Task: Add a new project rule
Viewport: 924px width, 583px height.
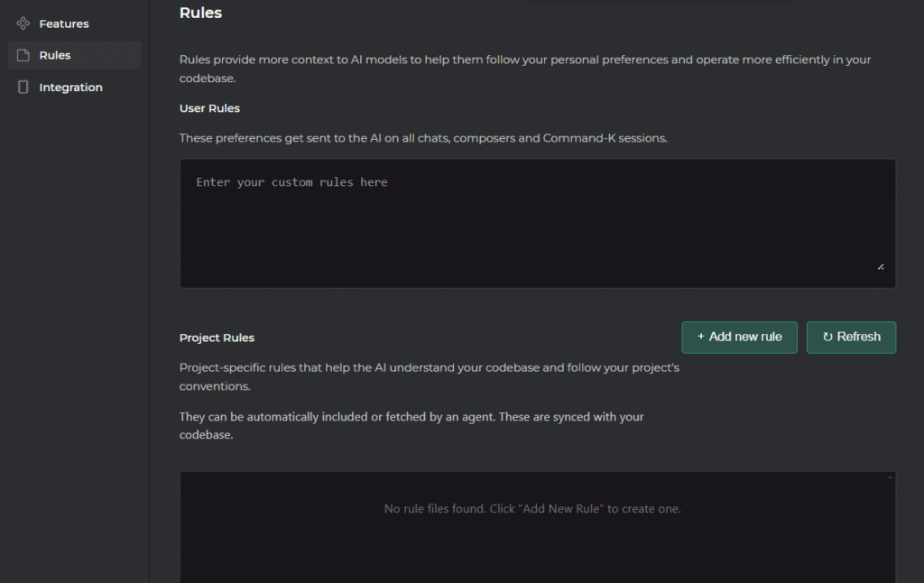Action: (x=739, y=338)
